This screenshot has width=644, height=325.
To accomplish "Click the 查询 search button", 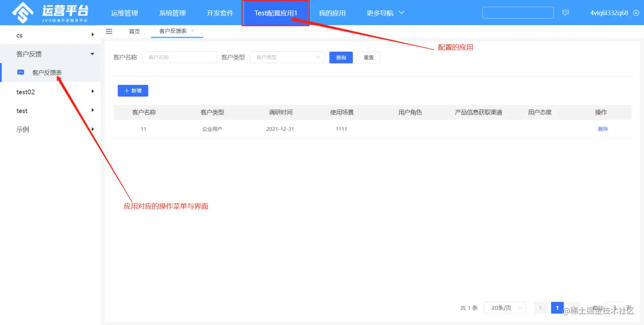I will [x=341, y=57].
